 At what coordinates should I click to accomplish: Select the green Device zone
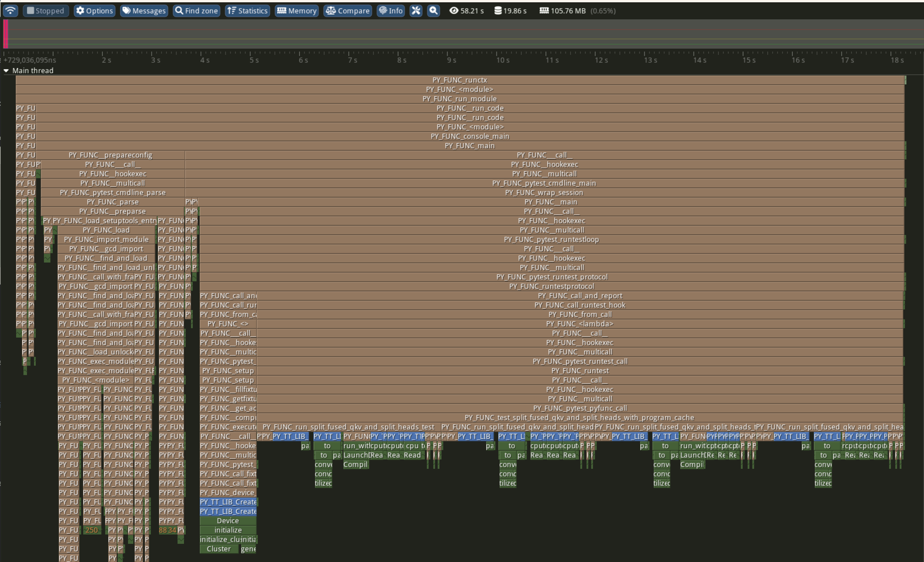click(228, 521)
